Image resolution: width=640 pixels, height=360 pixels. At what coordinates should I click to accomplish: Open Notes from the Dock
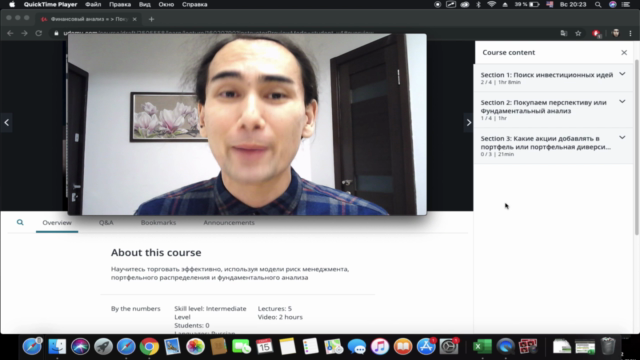(x=287, y=347)
